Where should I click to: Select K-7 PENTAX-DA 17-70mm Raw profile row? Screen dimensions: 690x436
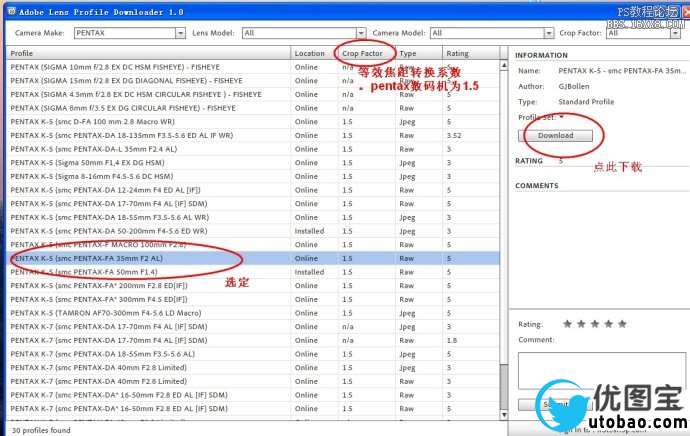pyautogui.click(x=253, y=340)
